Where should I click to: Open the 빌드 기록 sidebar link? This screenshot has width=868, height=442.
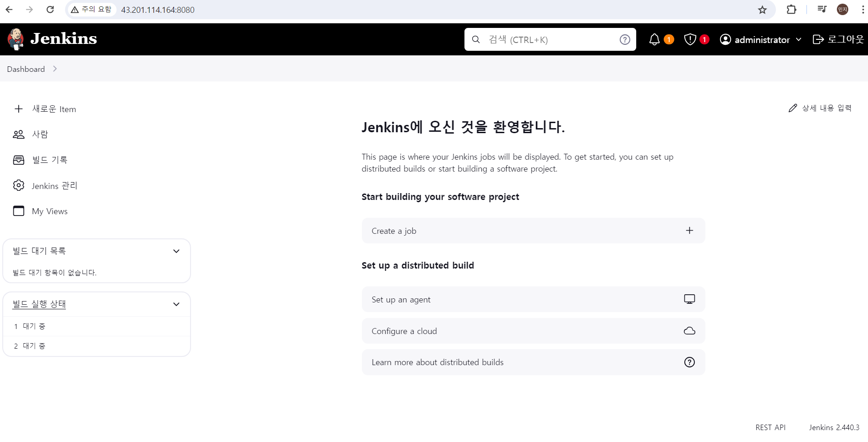(49, 160)
